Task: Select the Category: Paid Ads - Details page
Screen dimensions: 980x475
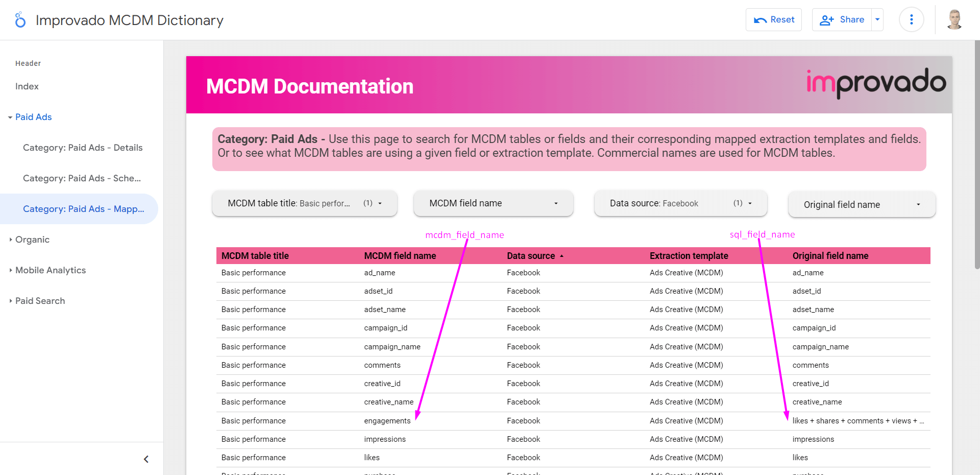Action: [83, 148]
